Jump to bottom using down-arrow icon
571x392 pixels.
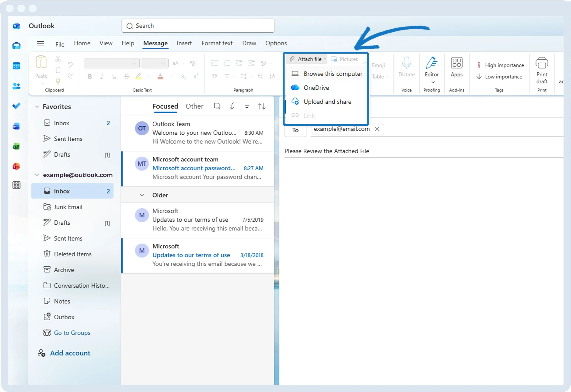pos(232,106)
